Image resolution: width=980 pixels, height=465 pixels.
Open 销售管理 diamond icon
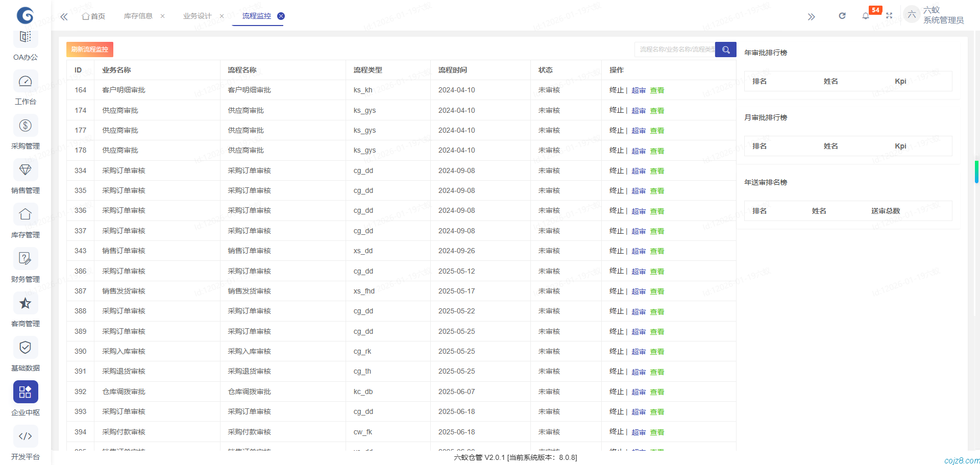click(25, 170)
